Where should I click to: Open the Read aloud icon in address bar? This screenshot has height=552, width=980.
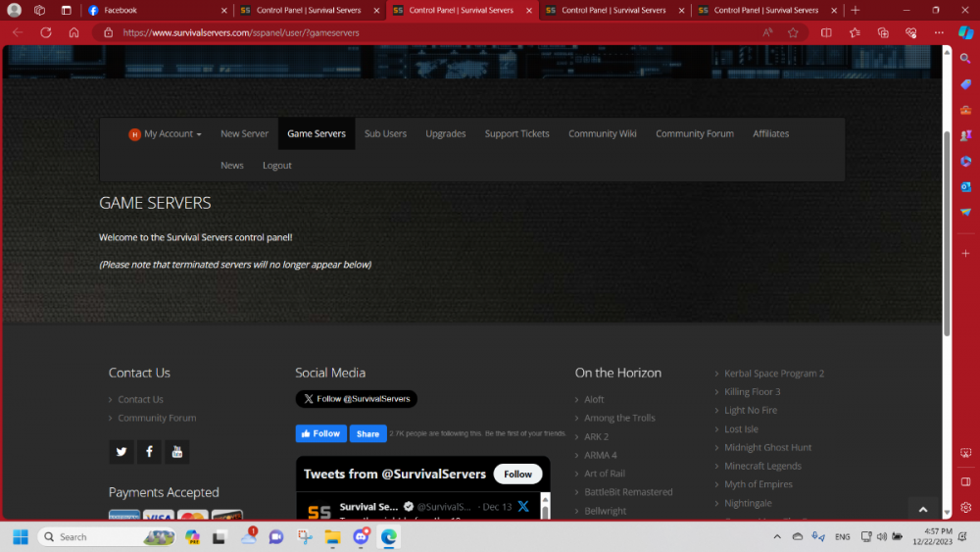tap(767, 32)
